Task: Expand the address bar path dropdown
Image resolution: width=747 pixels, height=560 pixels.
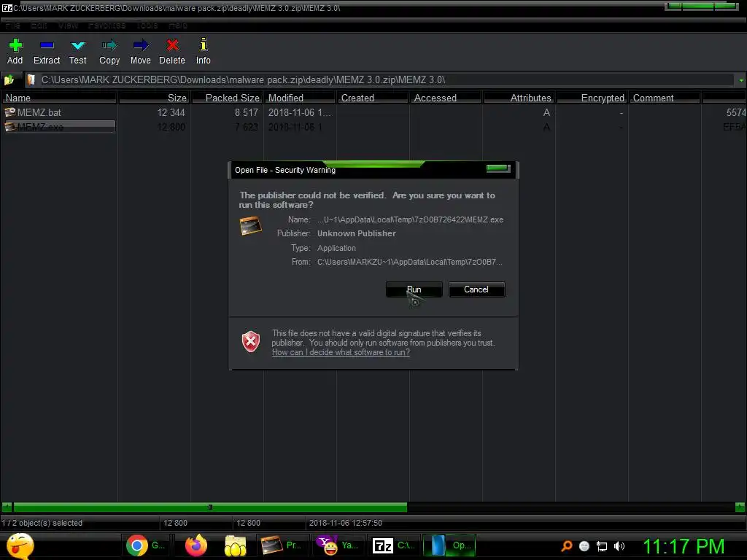Action: (x=741, y=80)
